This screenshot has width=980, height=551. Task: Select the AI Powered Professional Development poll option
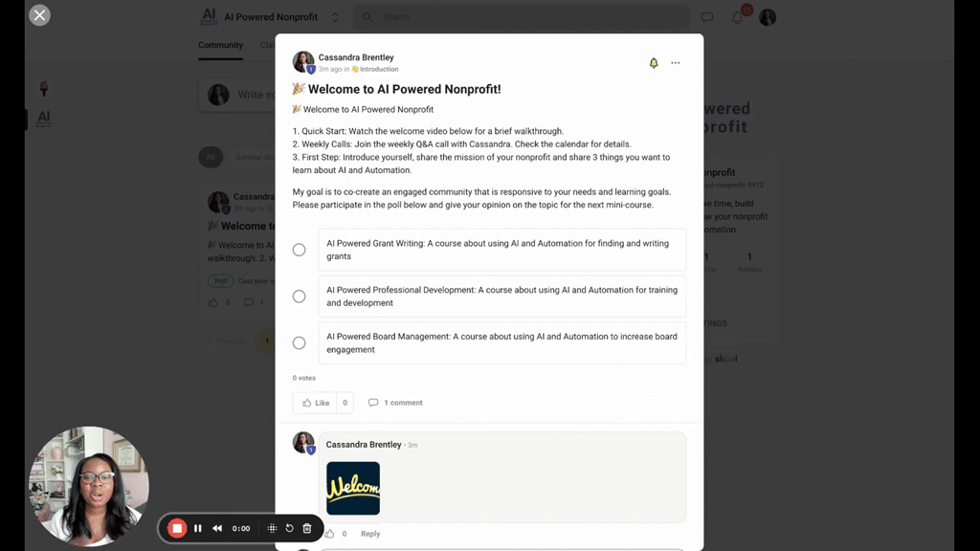pyautogui.click(x=299, y=297)
